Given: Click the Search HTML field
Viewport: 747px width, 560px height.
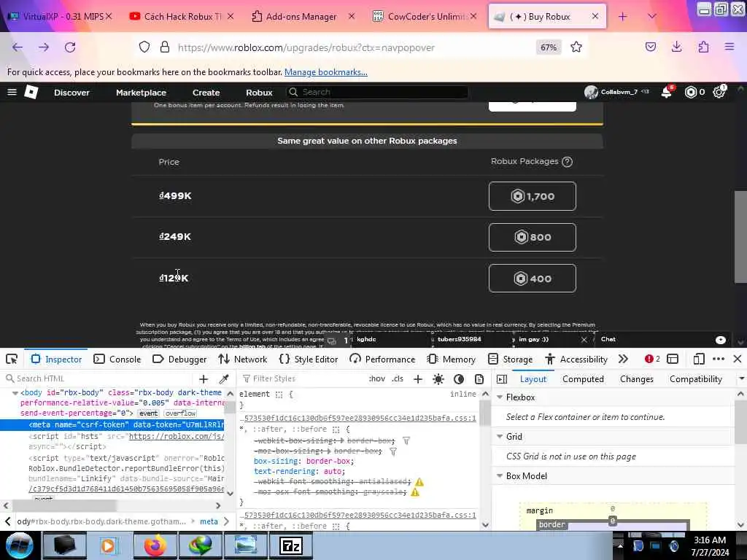Looking at the screenshot, I should 100,379.
